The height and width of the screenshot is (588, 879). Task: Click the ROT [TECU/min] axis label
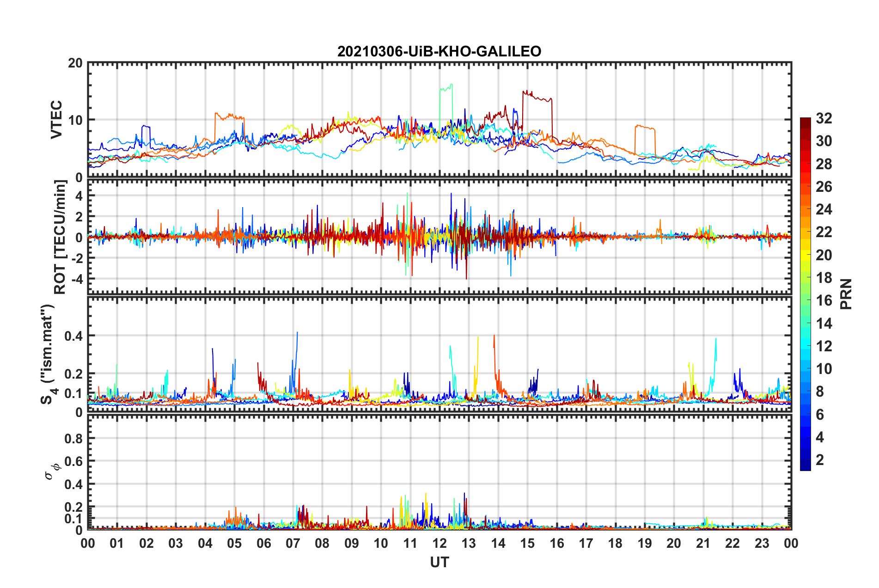(60, 237)
